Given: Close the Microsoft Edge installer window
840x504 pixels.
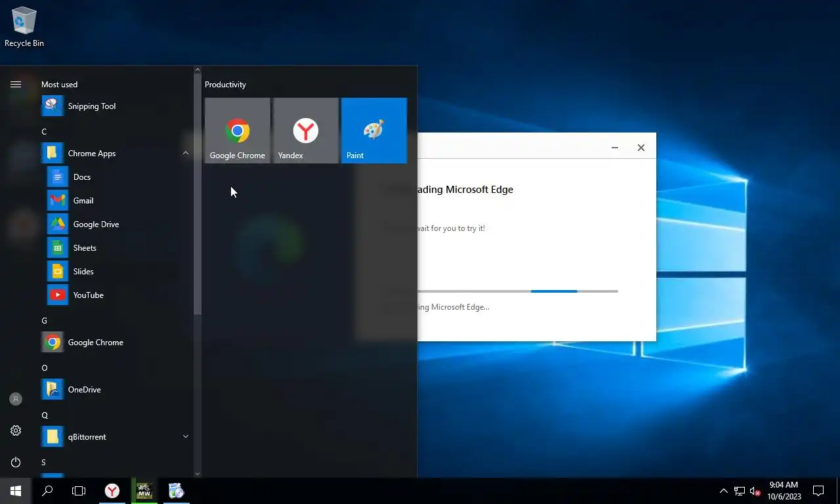Looking at the screenshot, I should 641,148.
